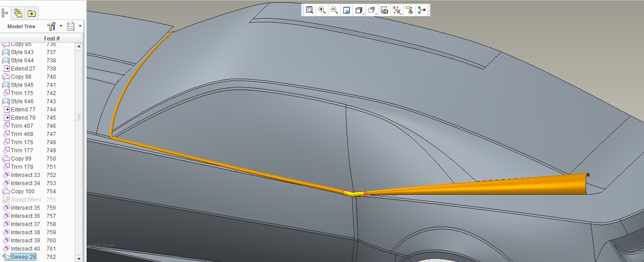The image size is (644, 262).
Task: Select Trim 175 feature
Action: click(22, 93)
